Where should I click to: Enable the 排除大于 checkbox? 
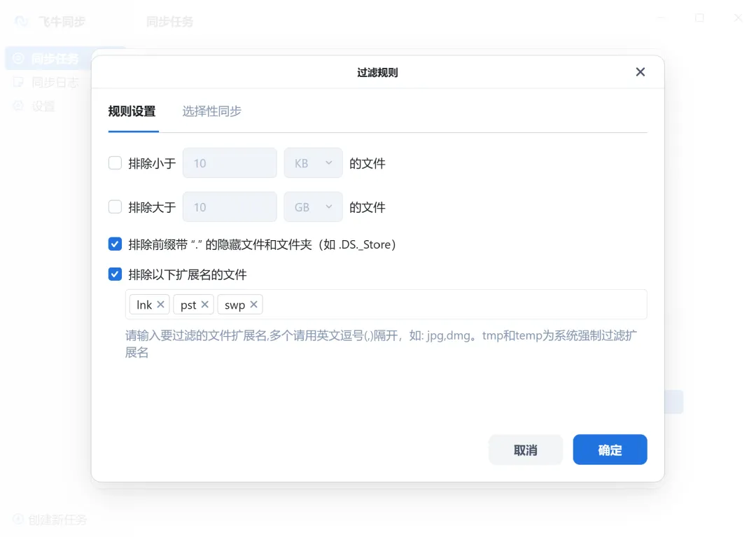(x=115, y=207)
